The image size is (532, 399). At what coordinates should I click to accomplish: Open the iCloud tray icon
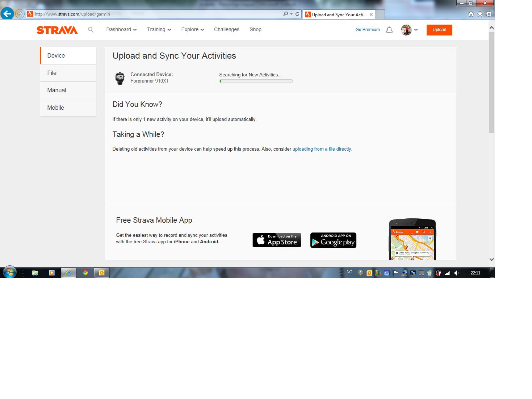[387, 273]
